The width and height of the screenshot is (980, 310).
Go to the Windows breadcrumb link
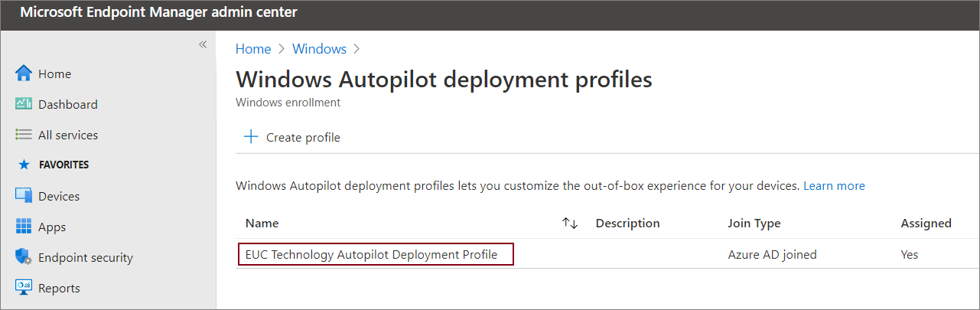point(319,49)
